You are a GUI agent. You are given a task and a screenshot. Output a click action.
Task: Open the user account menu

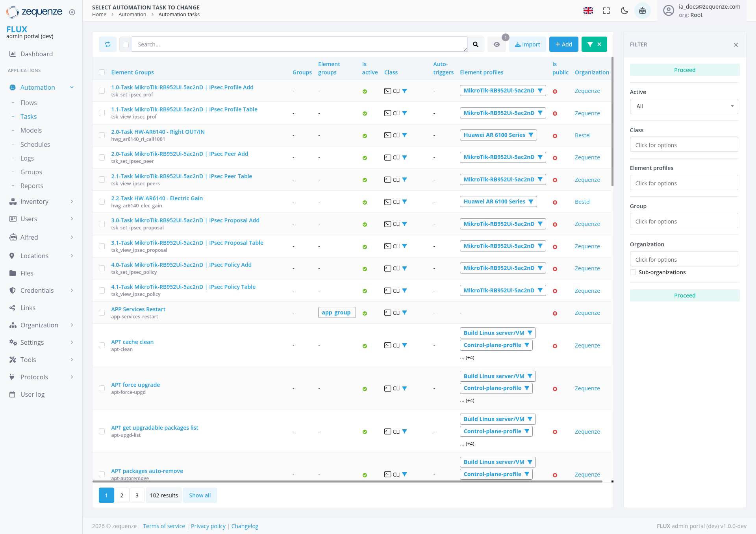[x=669, y=11]
